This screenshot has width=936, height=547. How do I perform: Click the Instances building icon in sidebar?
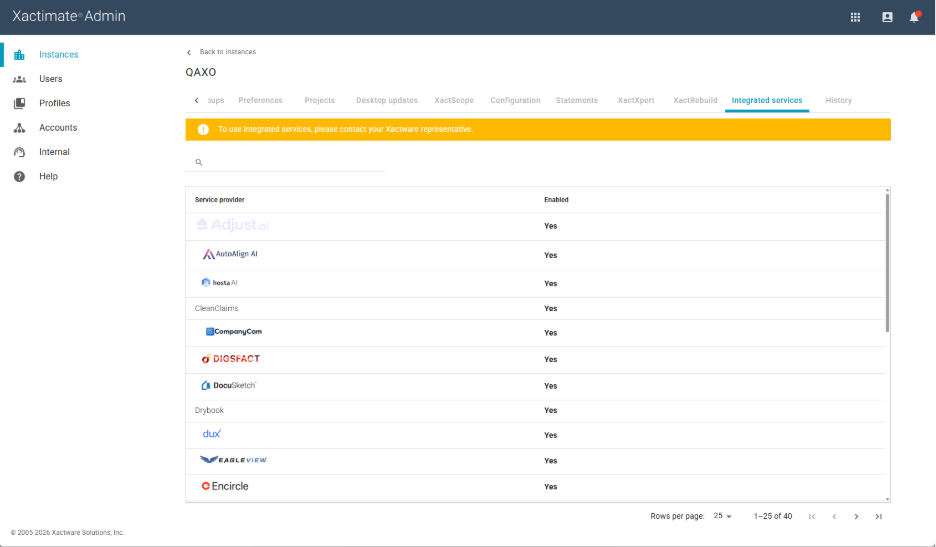tap(19, 55)
